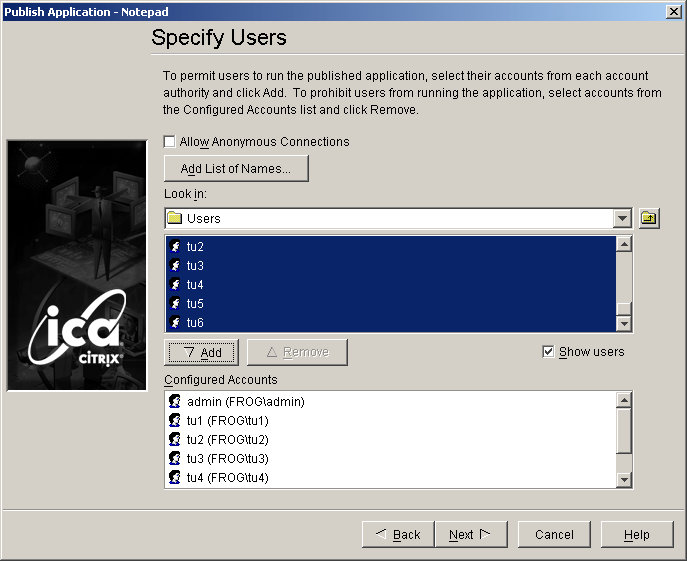This screenshot has width=687, height=561.
Task: Open Help for this wizard page
Action: (x=637, y=534)
